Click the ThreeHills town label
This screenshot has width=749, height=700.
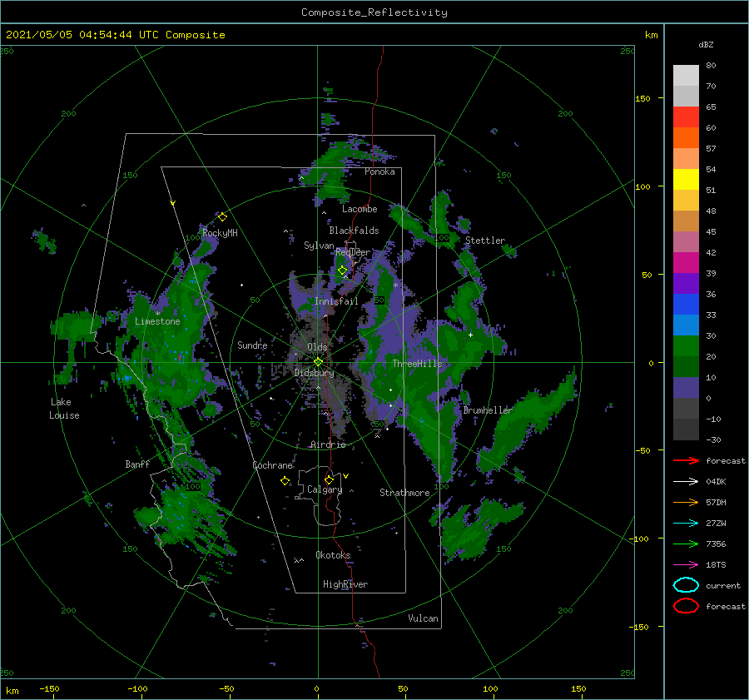point(418,364)
